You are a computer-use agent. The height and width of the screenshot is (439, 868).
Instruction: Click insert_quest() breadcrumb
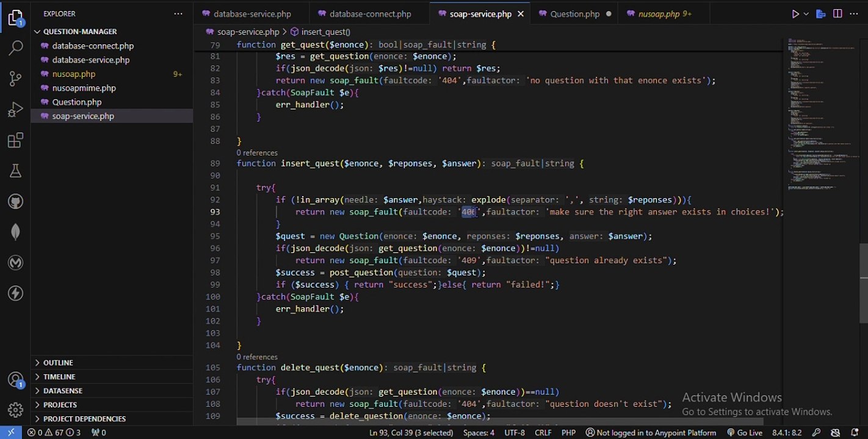pyautogui.click(x=320, y=32)
